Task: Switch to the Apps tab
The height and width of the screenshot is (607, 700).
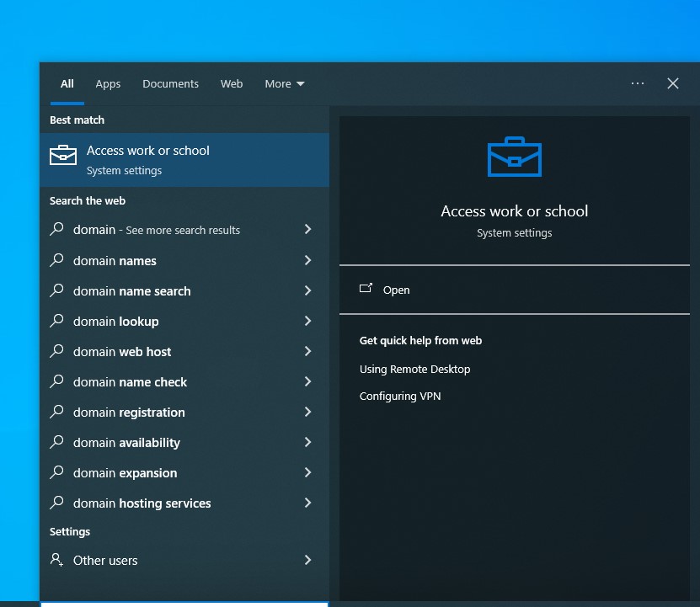Action: coord(108,83)
